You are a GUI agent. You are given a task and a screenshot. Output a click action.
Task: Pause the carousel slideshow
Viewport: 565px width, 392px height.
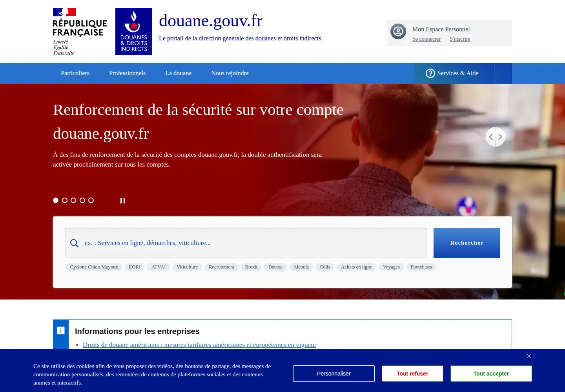123,200
